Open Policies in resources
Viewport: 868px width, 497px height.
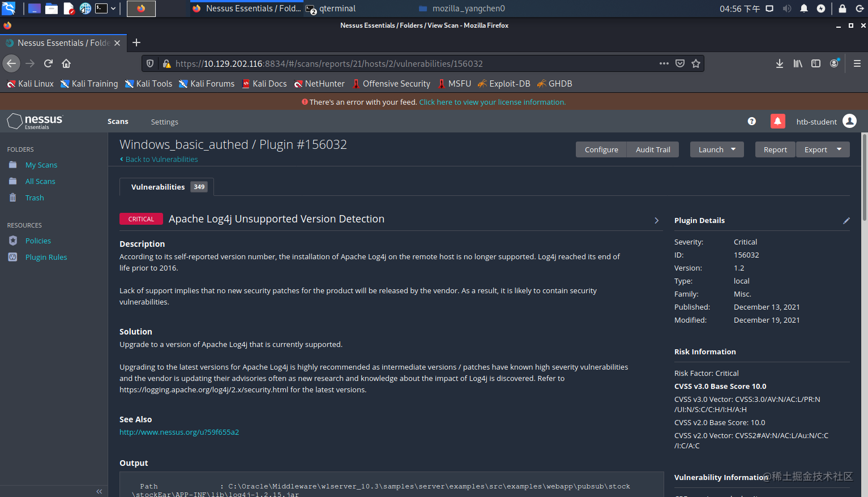coord(38,241)
